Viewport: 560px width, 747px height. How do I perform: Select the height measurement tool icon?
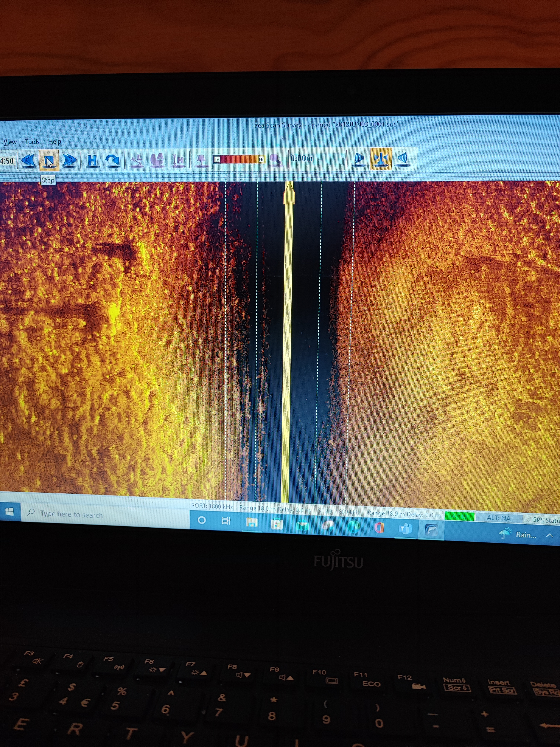click(x=178, y=160)
